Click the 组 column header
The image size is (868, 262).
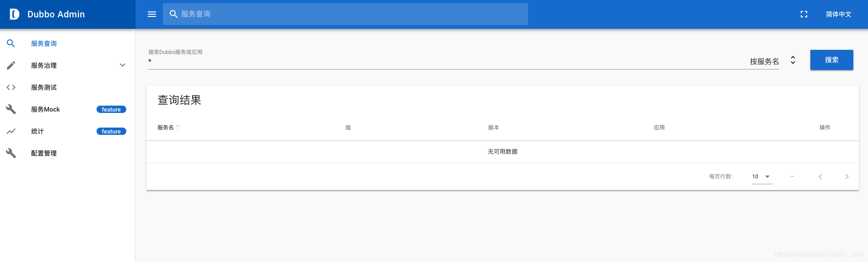pyautogui.click(x=348, y=128)
